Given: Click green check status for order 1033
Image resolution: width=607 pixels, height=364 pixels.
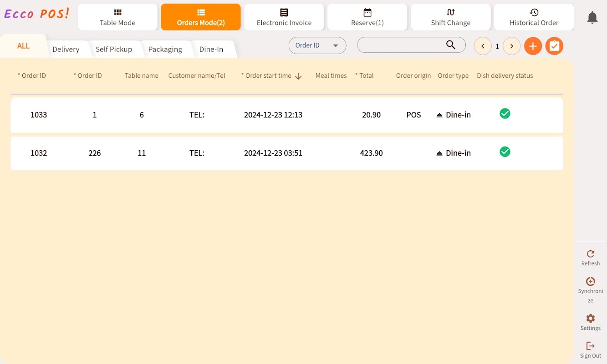Looking at the screenshot, I should click(505, 113).
